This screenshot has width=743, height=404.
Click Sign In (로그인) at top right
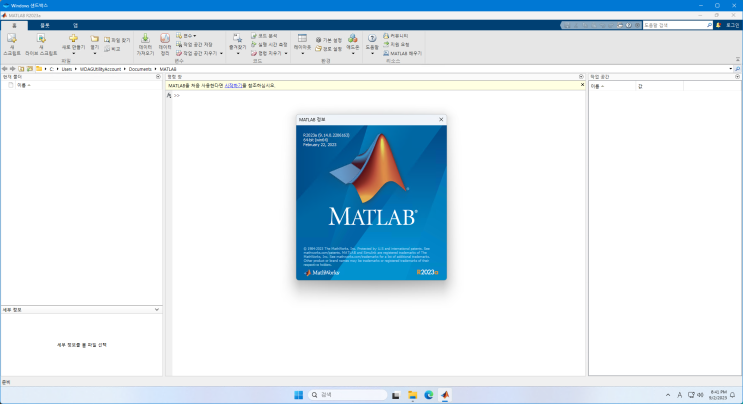coord(732,25)
